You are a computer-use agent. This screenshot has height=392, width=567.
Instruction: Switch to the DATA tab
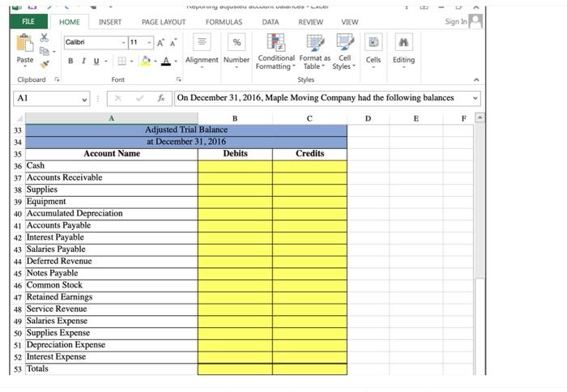click(x=271, y=22)
